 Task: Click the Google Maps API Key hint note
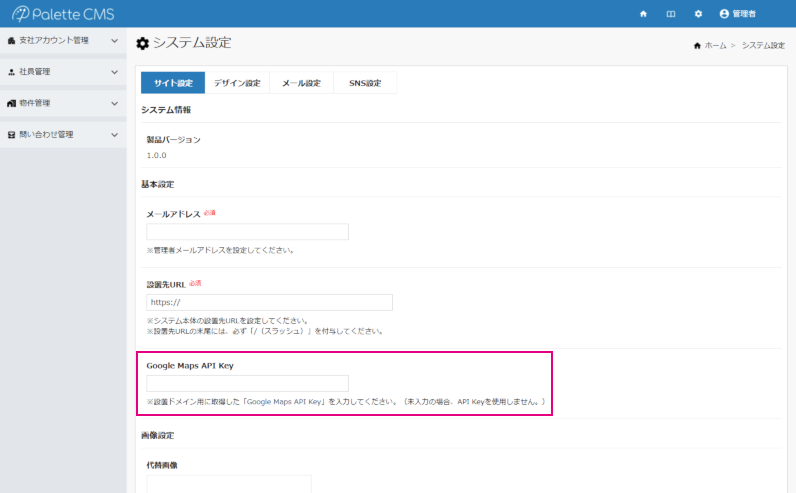[x=346, y=402]
